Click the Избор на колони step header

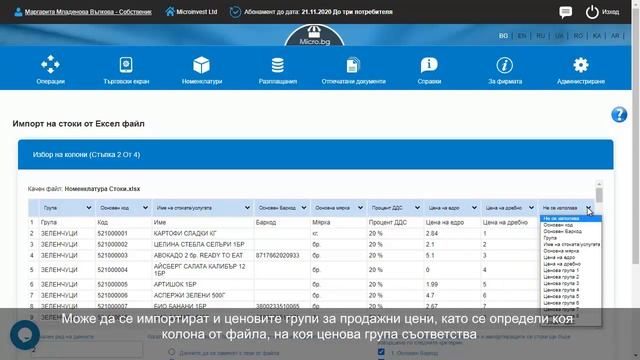coord(316,155)
